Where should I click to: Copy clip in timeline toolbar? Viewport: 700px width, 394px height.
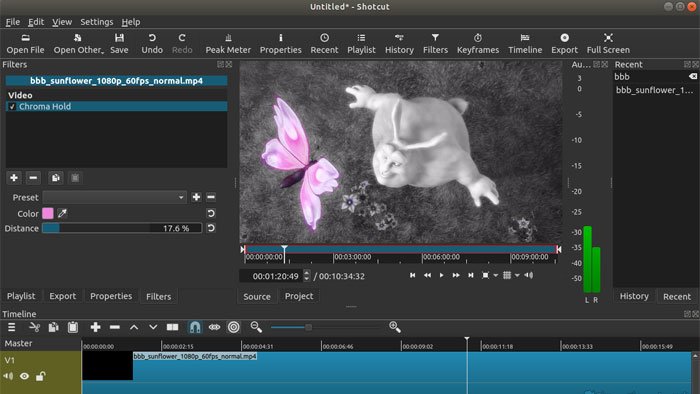(54, 327)
